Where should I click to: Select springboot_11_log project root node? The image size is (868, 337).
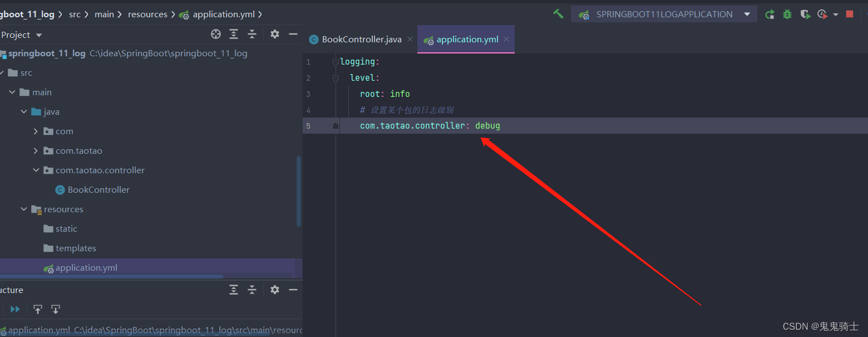(x=47, y=53)
